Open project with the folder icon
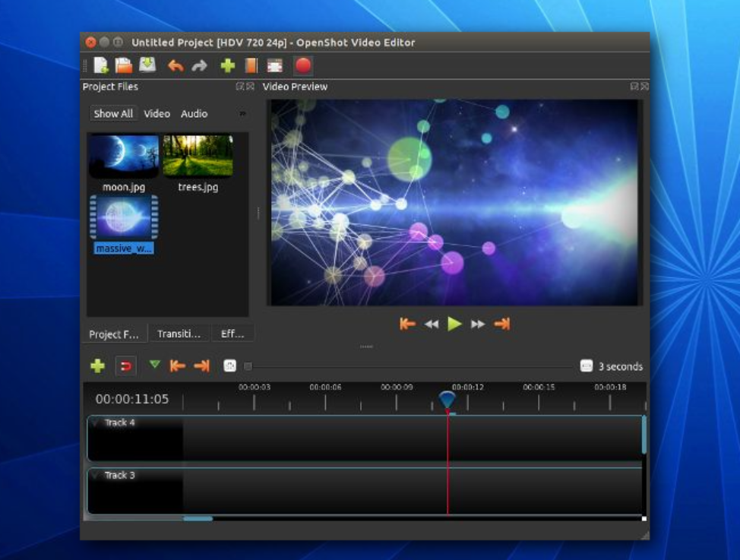Viewport: 740px width, 560px height. (124, 65)
